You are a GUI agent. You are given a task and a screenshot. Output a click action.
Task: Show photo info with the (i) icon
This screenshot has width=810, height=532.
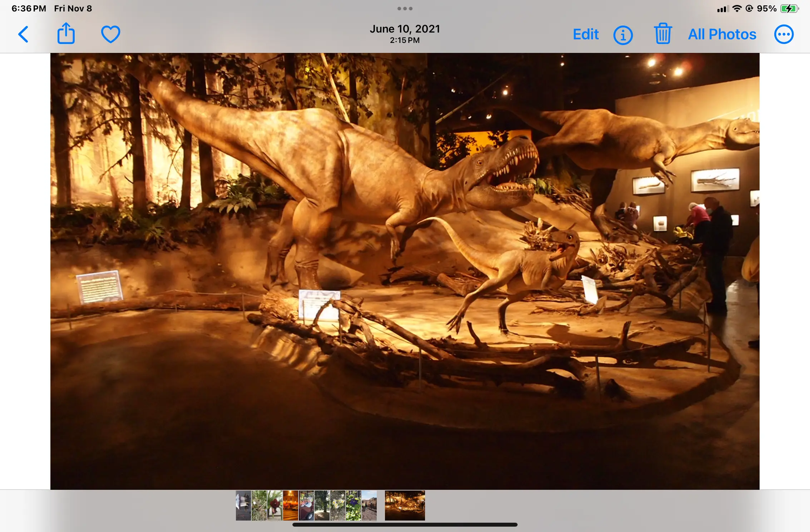(623, 35)
